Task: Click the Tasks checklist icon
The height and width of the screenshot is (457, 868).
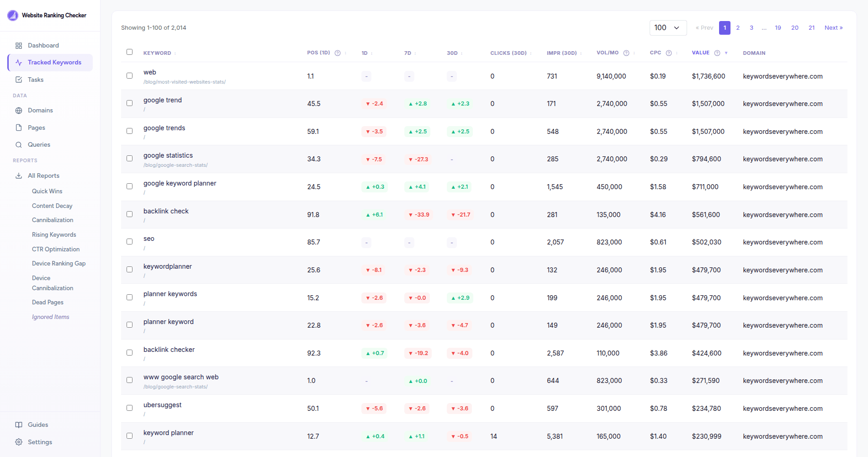Action: [19, 80]
